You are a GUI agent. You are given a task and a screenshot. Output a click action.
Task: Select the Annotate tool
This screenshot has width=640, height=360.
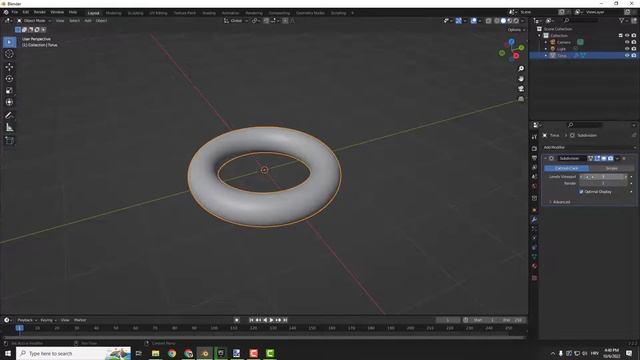pos(9,116)
